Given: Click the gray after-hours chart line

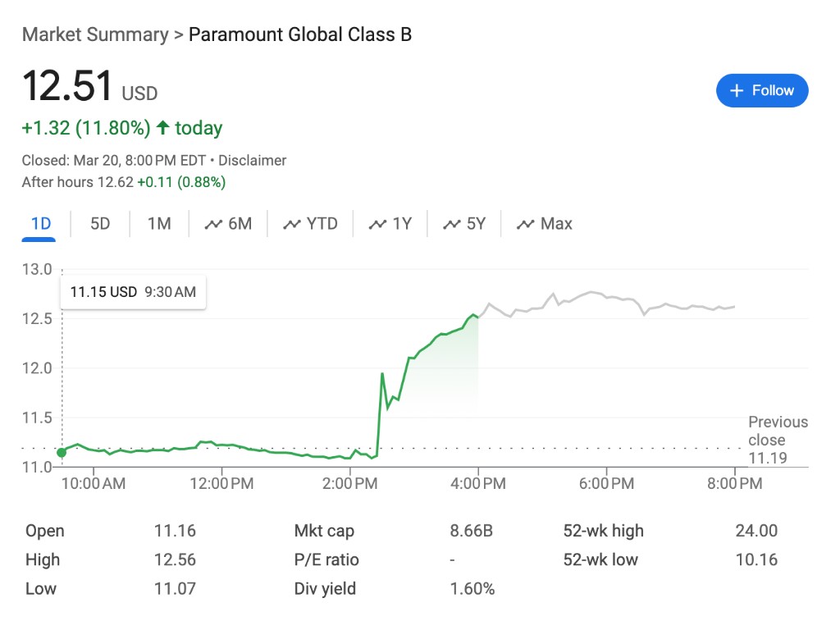Looking at the screenshot, I should click(x=607, y=297).
